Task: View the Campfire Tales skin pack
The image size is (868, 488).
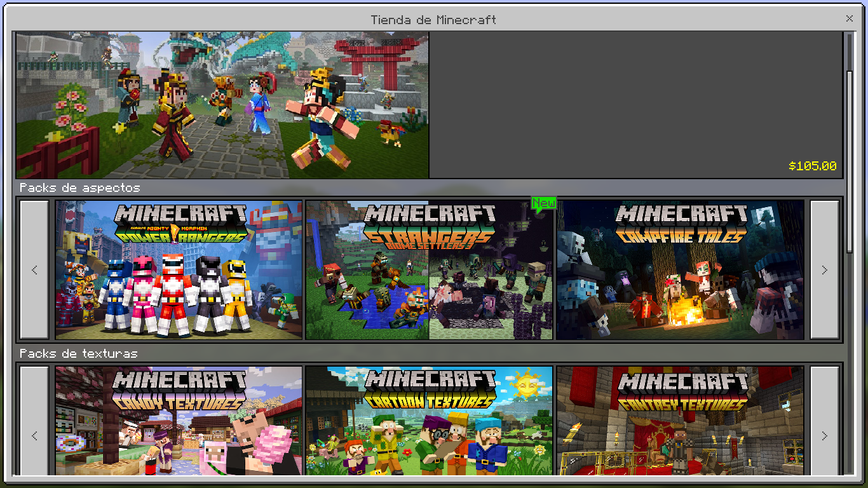Action: pos(680,270)
